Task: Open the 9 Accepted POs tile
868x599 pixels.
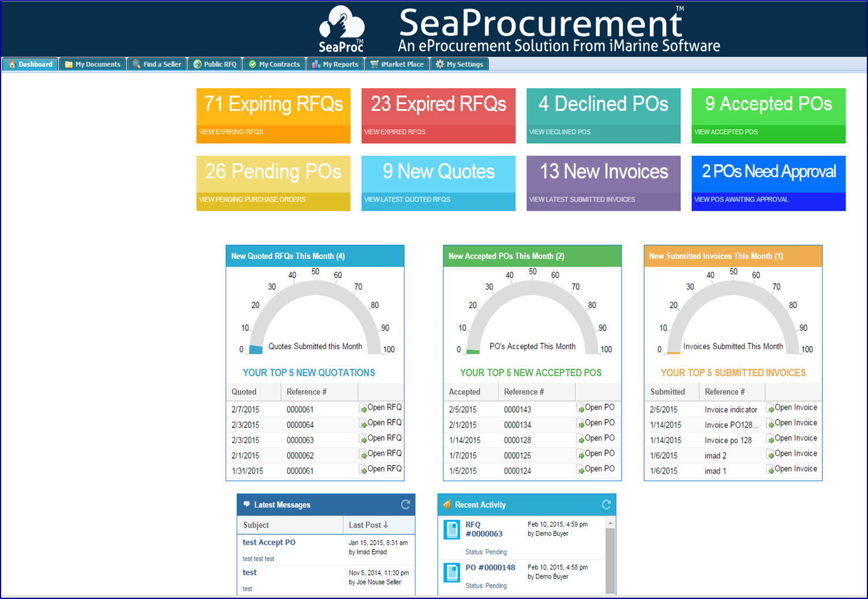Action: pyautogui.click(x=769, y=115)
